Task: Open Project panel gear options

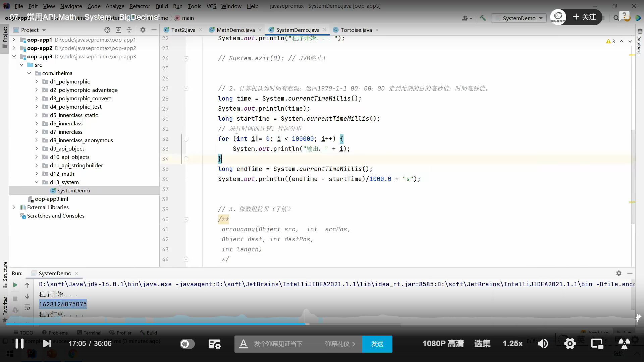Action: (x=143, y=30)
